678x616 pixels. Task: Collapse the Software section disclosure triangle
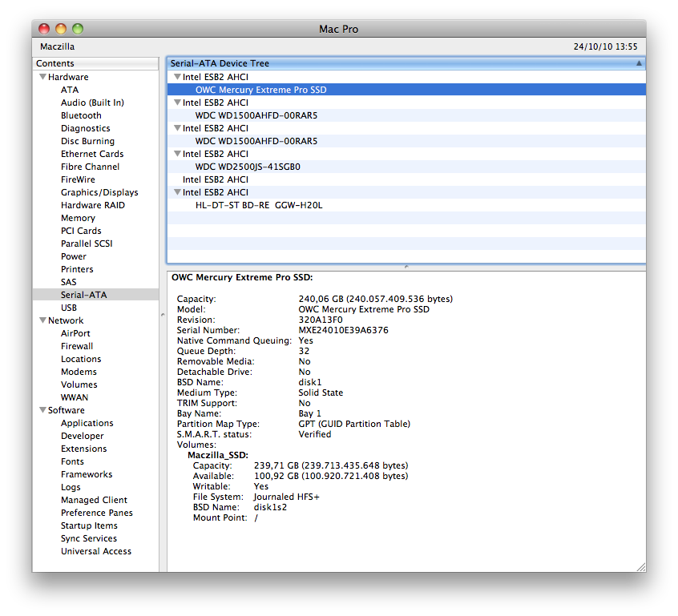(x=42, y=410)
